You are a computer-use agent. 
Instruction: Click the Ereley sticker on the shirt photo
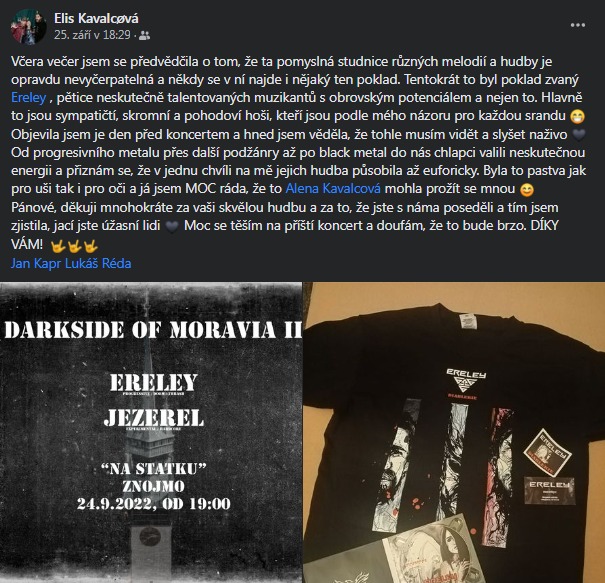(x=548, y=452)
